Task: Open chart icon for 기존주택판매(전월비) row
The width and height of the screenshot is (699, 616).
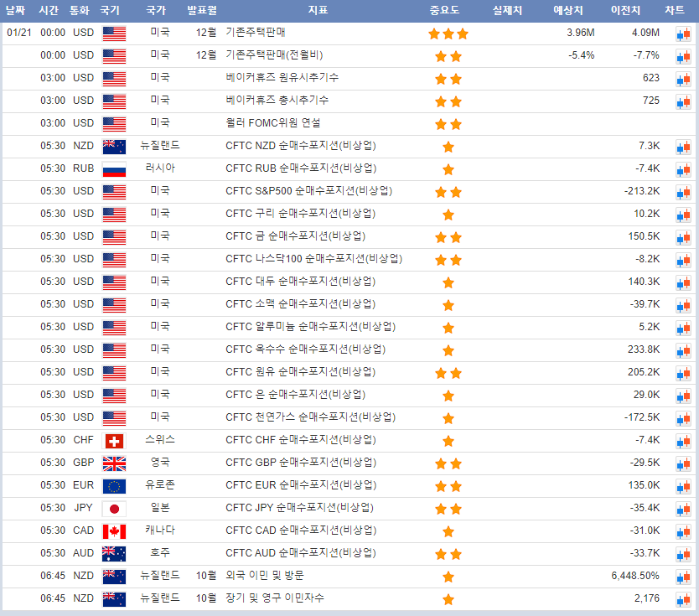Action: click(x=683, y=56)
